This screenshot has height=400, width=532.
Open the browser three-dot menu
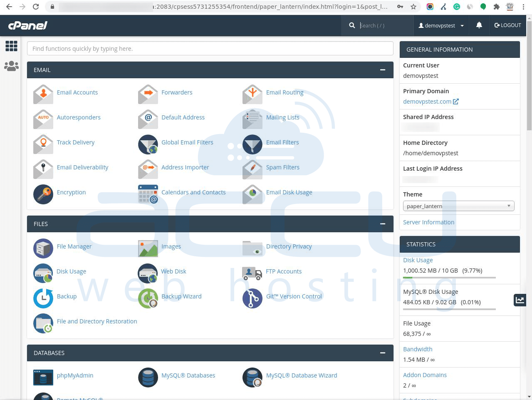[523, 7]
